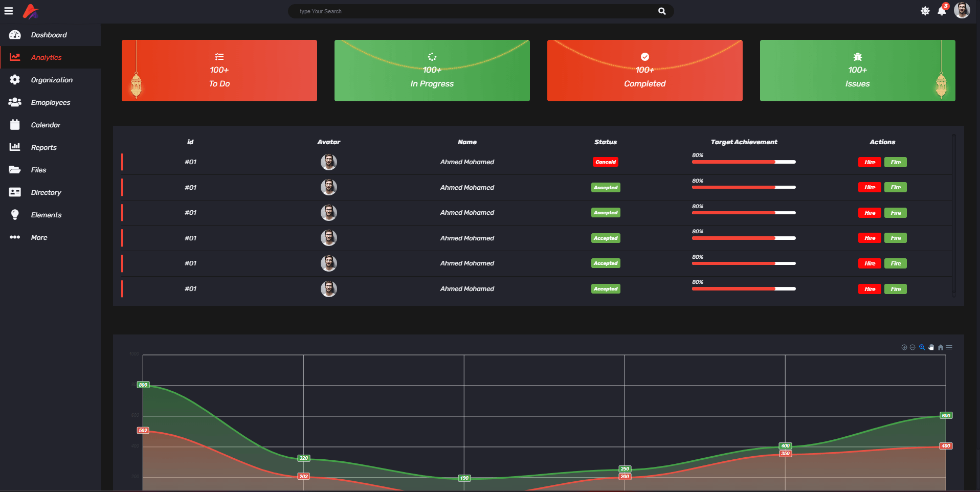This screenshot has height=492, width=980.
Task: Click Hire button in the first row
Action: tap(870, 162)
